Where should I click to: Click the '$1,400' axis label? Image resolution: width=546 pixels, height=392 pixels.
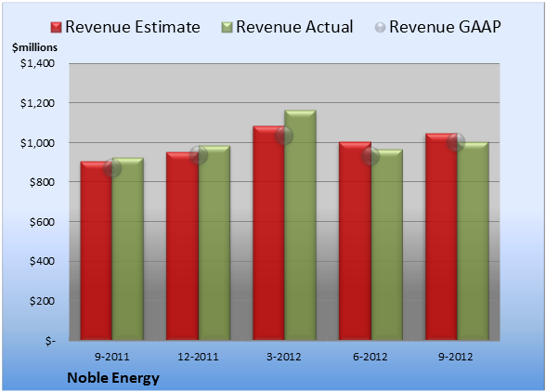[x=37, y=63]
